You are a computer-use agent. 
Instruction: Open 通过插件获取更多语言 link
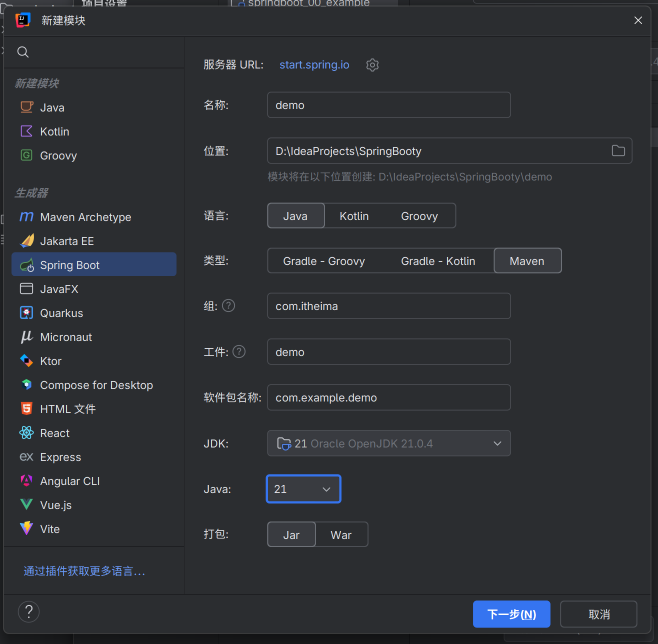pyautogui.click(x=84, y=571)
